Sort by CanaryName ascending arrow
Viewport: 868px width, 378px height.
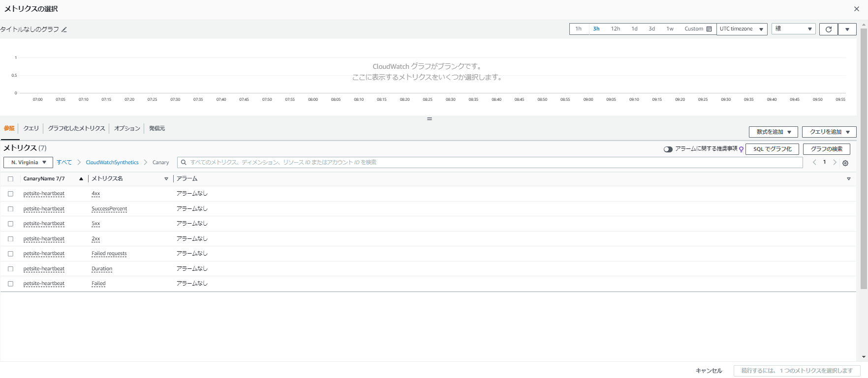[81, 179]
